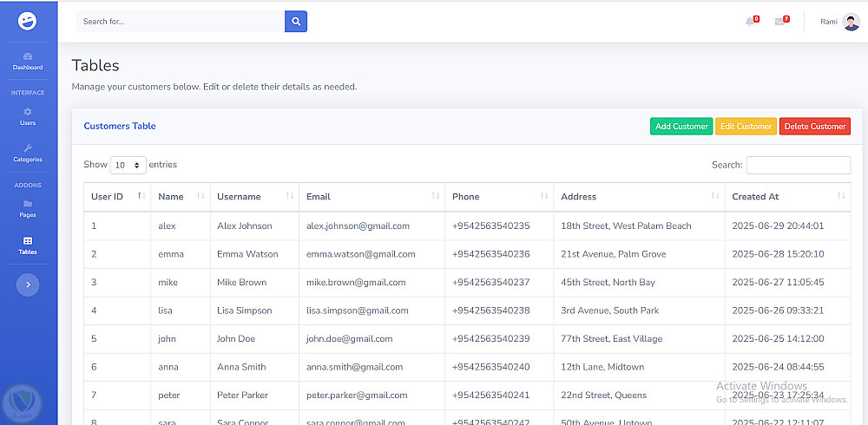Open the Show entries count dropdown

pos(128,165)
